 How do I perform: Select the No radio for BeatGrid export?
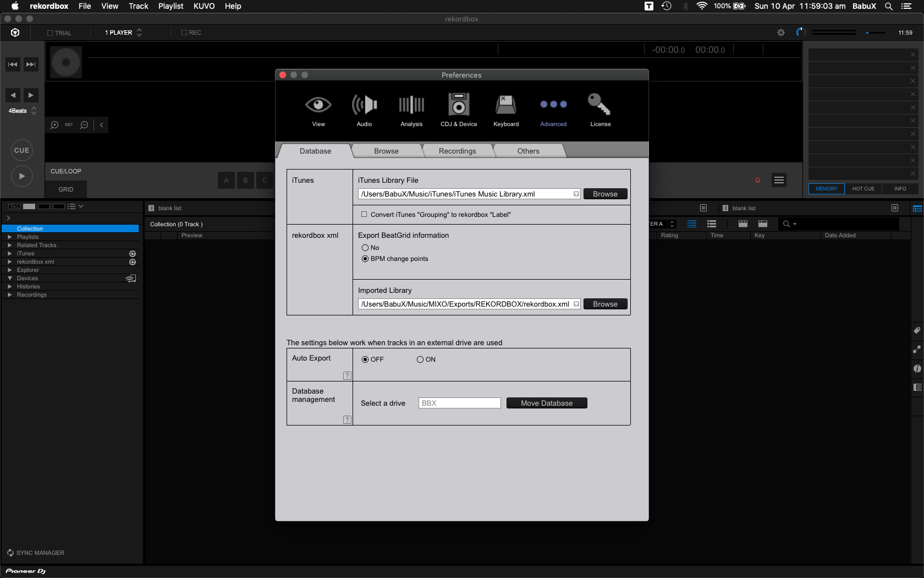pyautogui.click(x=365, y=248)
